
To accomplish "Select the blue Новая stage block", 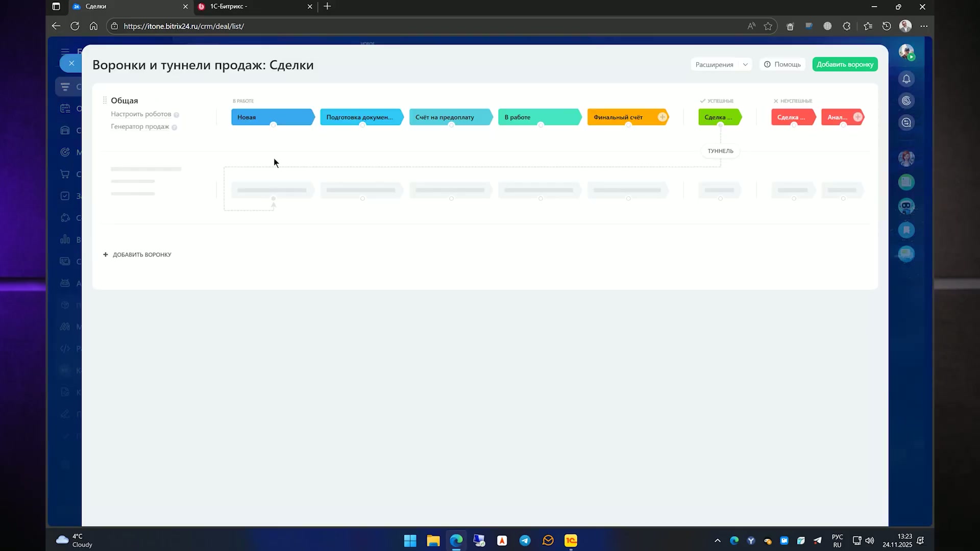I will click(x=273, y=117).
